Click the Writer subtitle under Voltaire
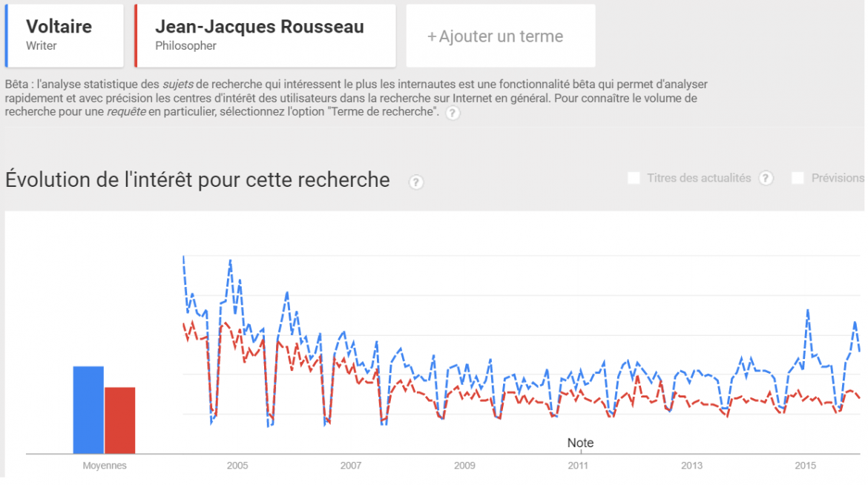Screen dimensions: 868x485 (x=42, y=46)
